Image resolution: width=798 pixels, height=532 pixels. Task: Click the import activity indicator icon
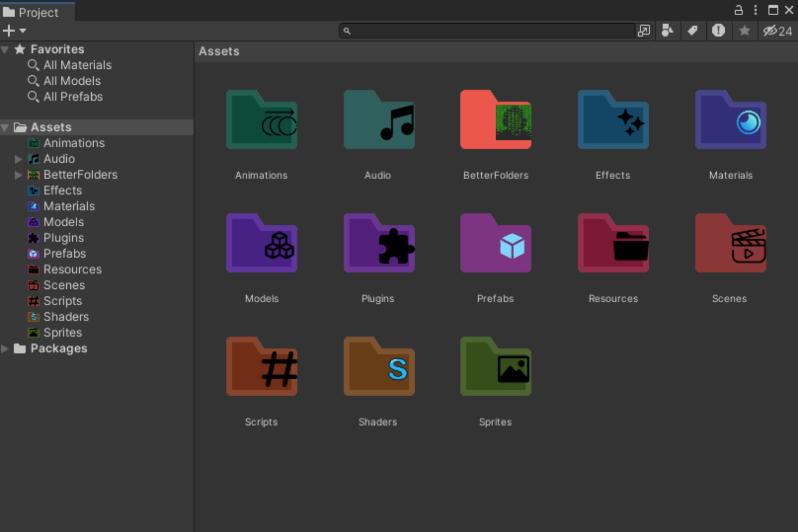719,31
